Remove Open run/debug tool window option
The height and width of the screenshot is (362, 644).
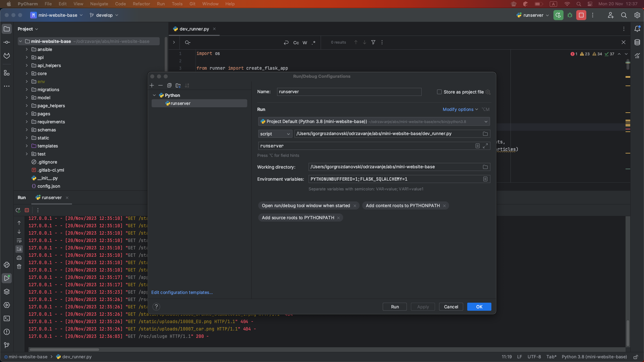point(355,206)
